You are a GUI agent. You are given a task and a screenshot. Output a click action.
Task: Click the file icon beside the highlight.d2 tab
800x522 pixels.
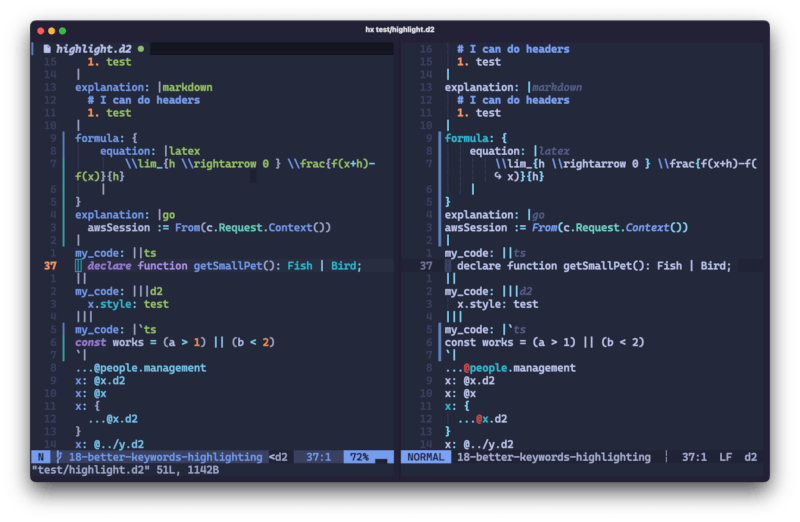click(x=47, y=48)
